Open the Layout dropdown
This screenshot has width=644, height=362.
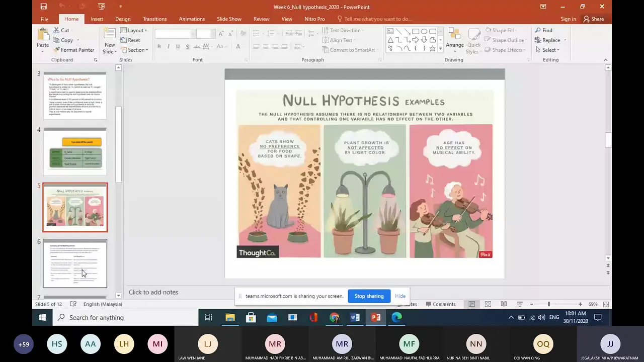pos(134,31)
